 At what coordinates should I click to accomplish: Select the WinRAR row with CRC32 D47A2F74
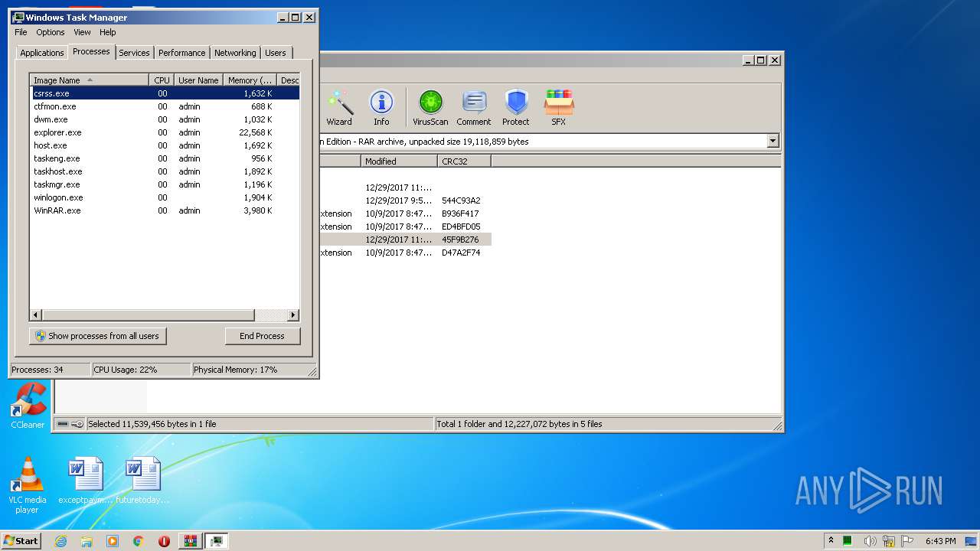pyautogui.click(x=406, y=253)
